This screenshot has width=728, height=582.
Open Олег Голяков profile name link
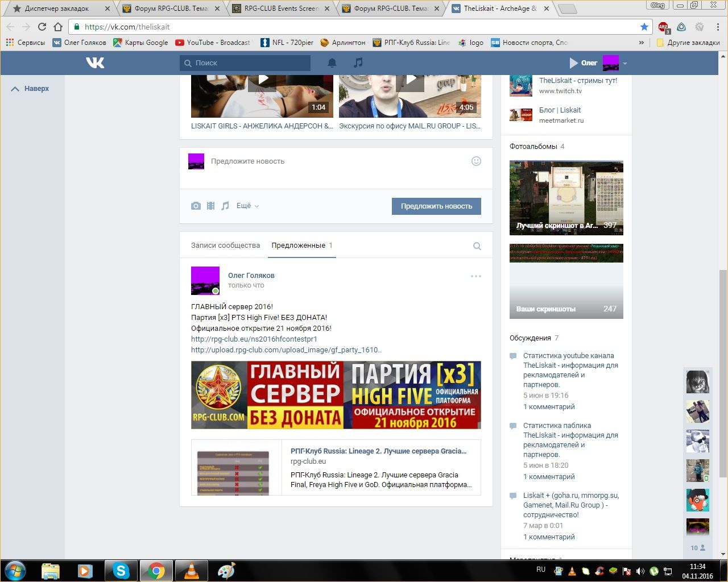(x=251, y=276)
